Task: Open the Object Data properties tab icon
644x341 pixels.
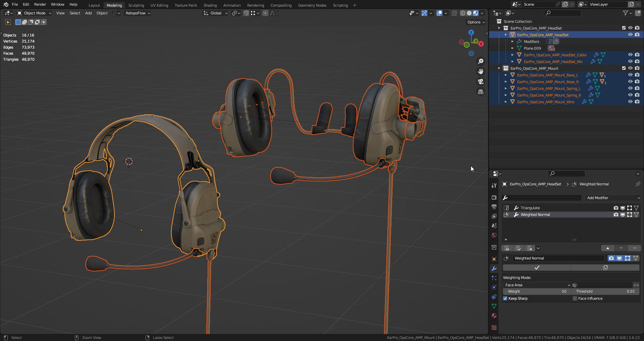Action: 494,306
